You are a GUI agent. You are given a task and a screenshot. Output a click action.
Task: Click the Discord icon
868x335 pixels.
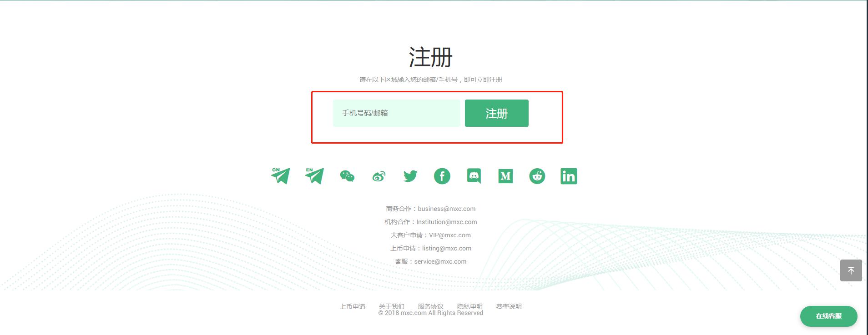click(474, 176)
